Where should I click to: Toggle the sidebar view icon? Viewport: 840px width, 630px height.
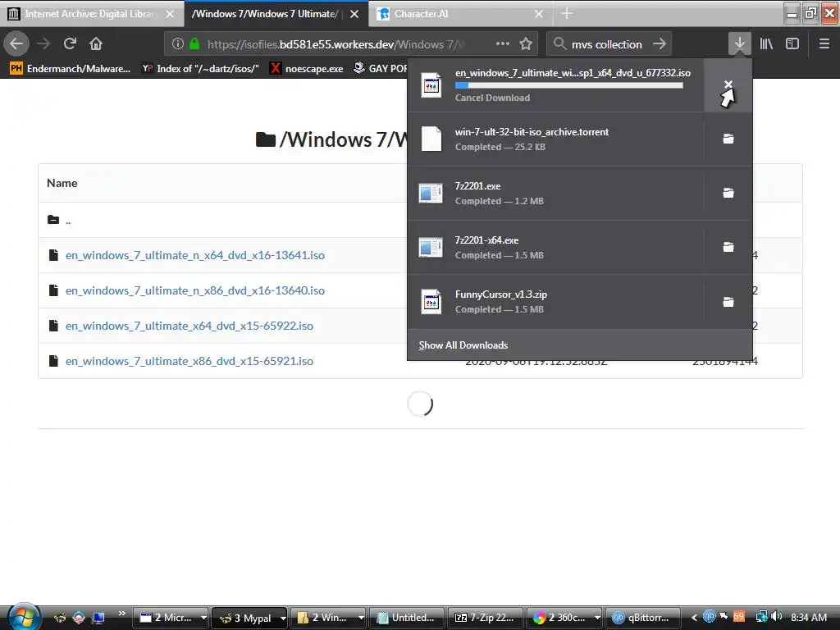point(792,44)
